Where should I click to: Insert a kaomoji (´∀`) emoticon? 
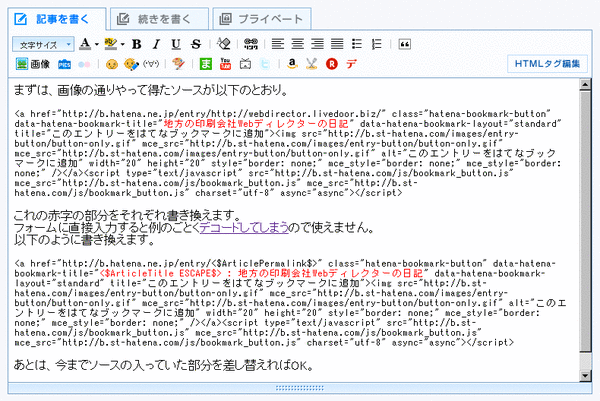[151, 64]
